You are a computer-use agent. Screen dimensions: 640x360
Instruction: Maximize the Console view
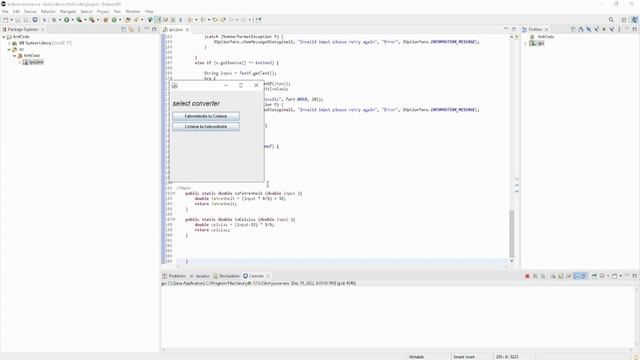[x=634, y=276]
